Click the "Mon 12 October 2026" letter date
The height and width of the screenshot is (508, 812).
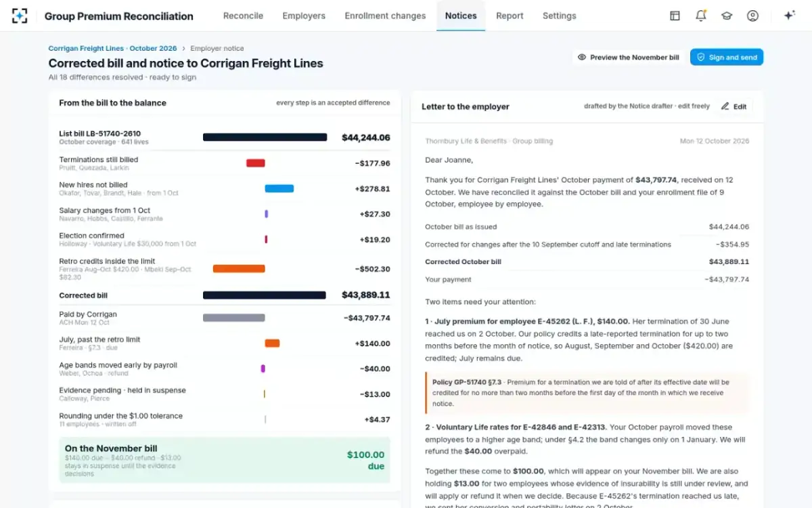(x=715, y=142)
